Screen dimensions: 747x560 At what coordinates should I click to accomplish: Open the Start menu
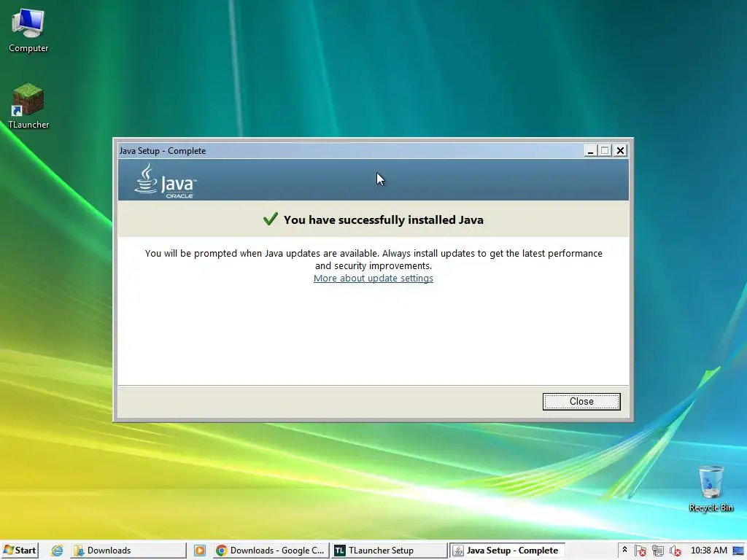click(20, 551)
